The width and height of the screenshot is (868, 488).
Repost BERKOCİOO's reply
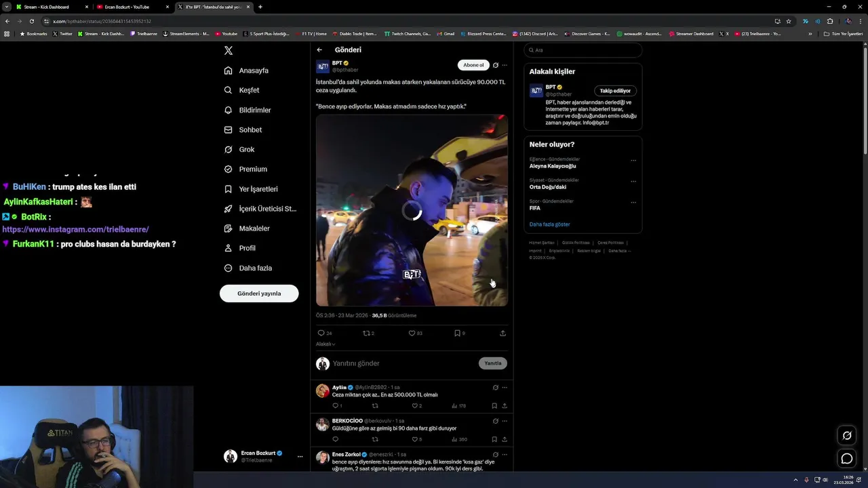point(375,439)
